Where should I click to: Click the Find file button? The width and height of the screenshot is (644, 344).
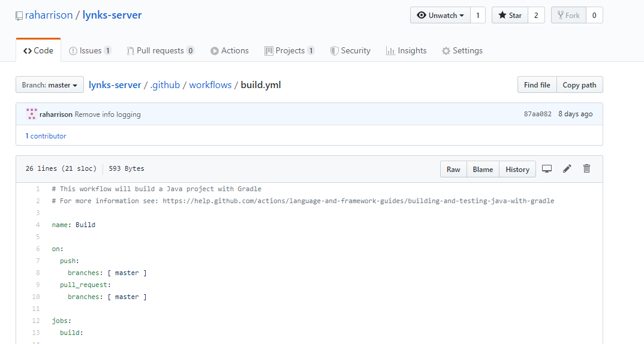pyautogui.click(x=537, y=85)
